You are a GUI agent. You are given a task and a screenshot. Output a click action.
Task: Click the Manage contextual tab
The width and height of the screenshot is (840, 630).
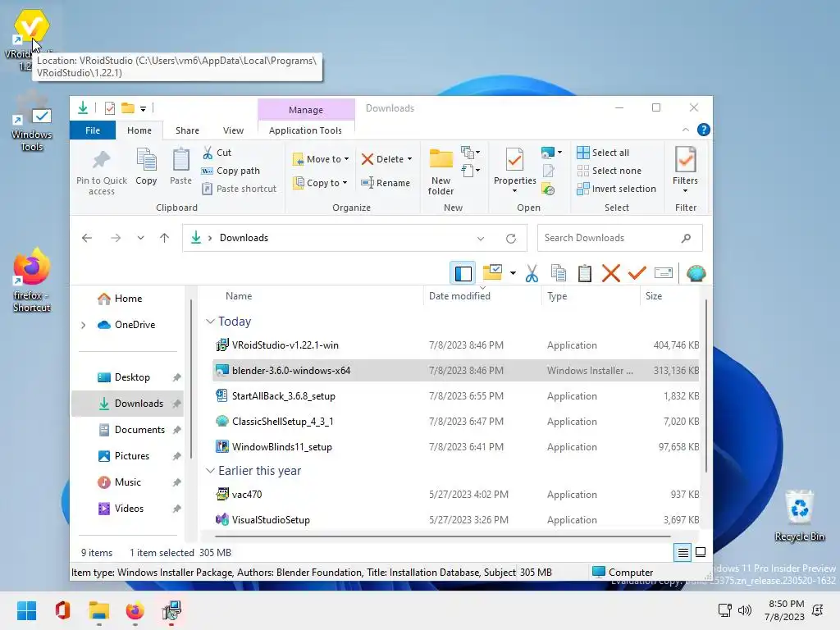[x=306, y=110]
